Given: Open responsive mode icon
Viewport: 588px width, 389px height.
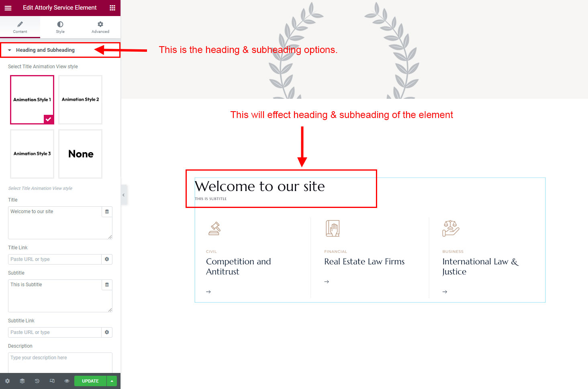Looking at the screenshot, I should coord(52,381).
